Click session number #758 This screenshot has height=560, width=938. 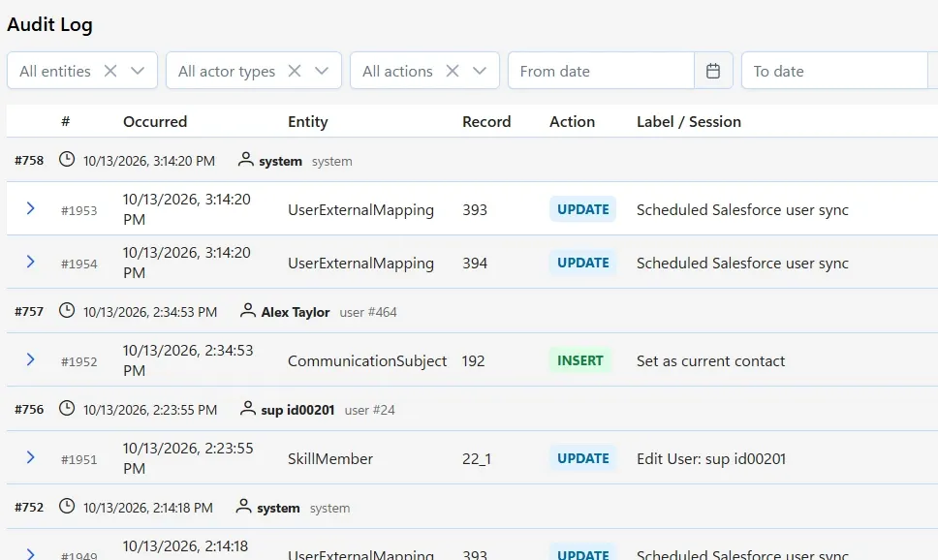[x=29, y=160]
